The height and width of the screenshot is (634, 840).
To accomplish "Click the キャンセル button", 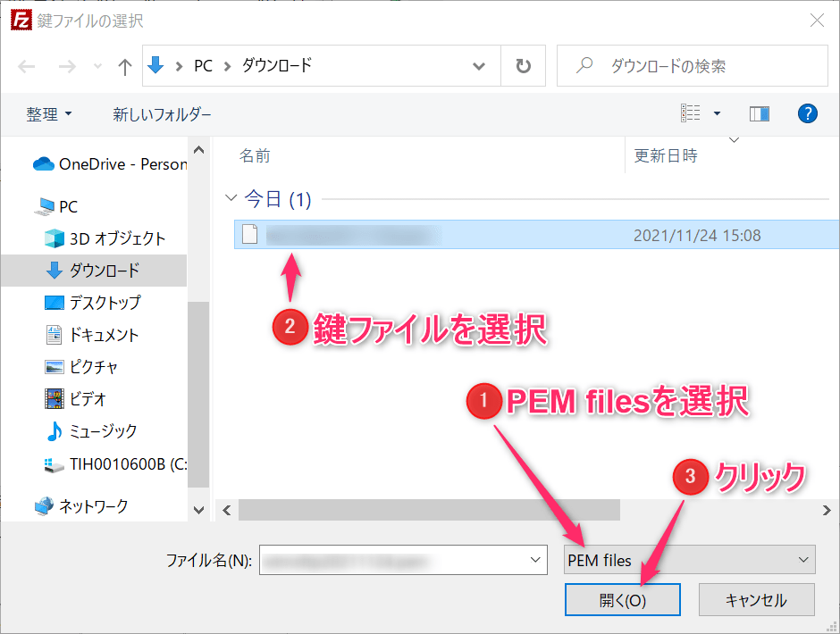I will (756, 599).
